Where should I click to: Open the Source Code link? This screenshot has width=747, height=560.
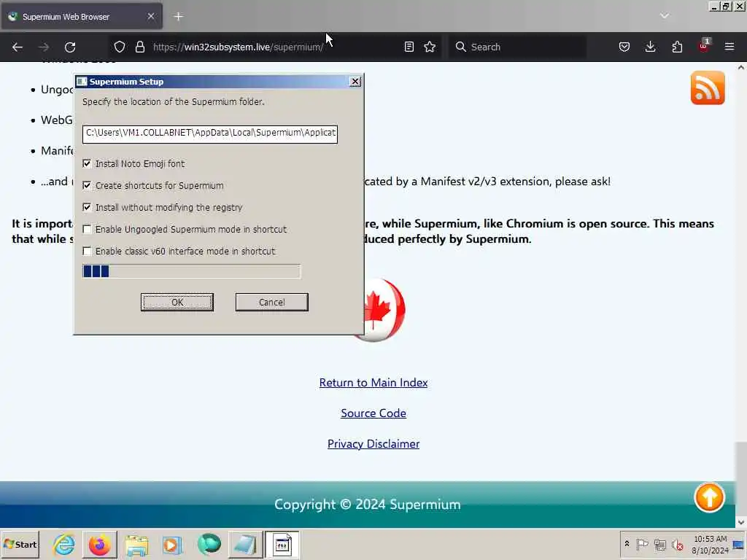pos(373,413)
